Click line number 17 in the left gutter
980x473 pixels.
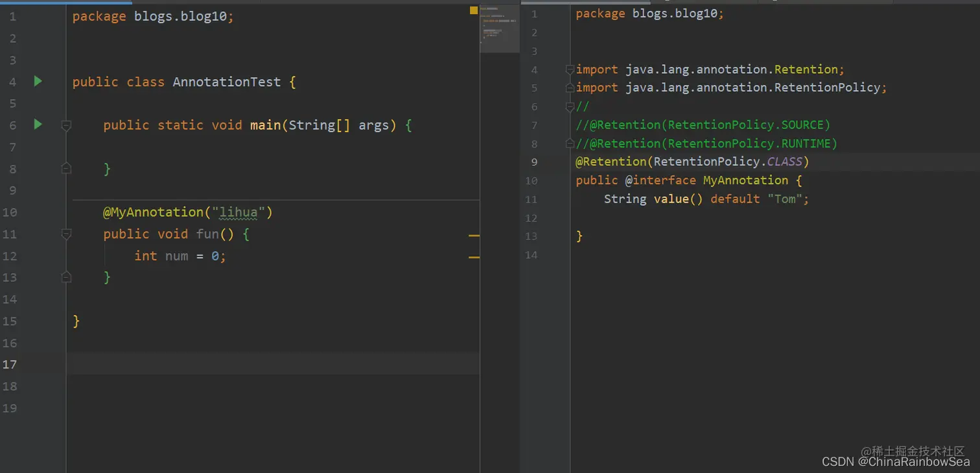point(9,364)
